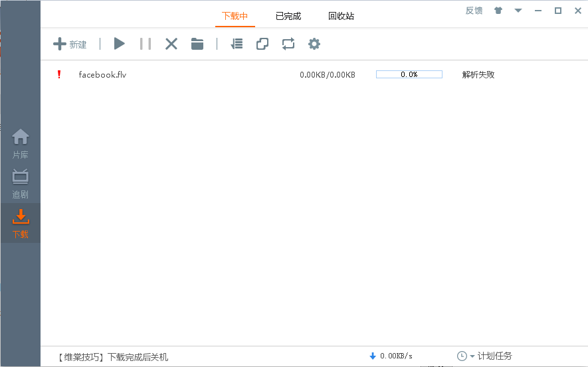
Task: Click the 反馈 feedback link
Action: point(474,11)
